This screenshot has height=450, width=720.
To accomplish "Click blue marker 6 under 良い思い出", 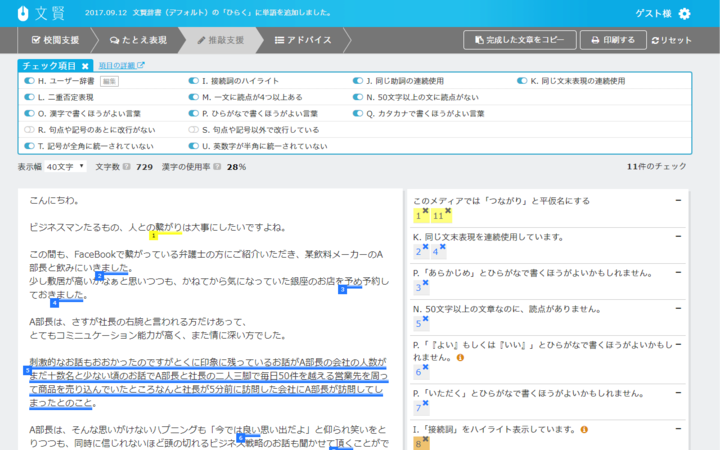I will [x=240, y=438].
